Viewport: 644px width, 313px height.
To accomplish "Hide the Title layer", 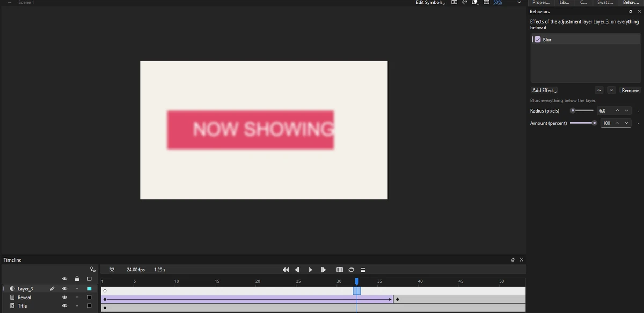I will [64, 306].
